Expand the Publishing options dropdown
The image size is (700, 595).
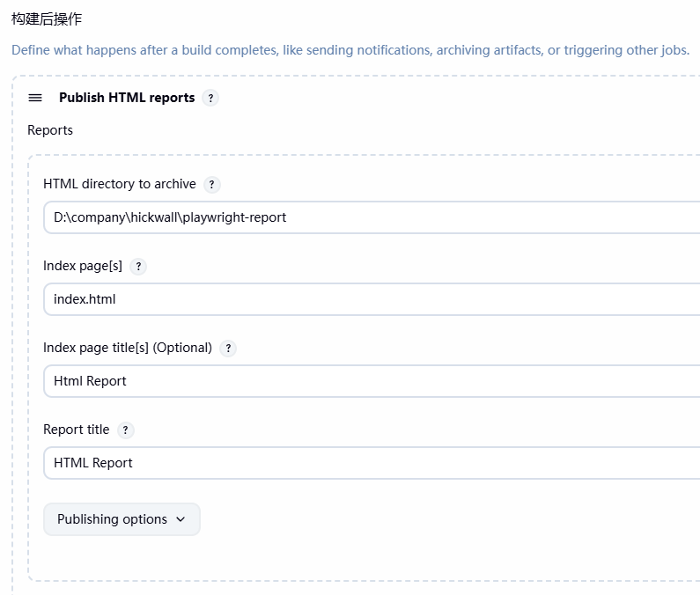pos(122,519)
